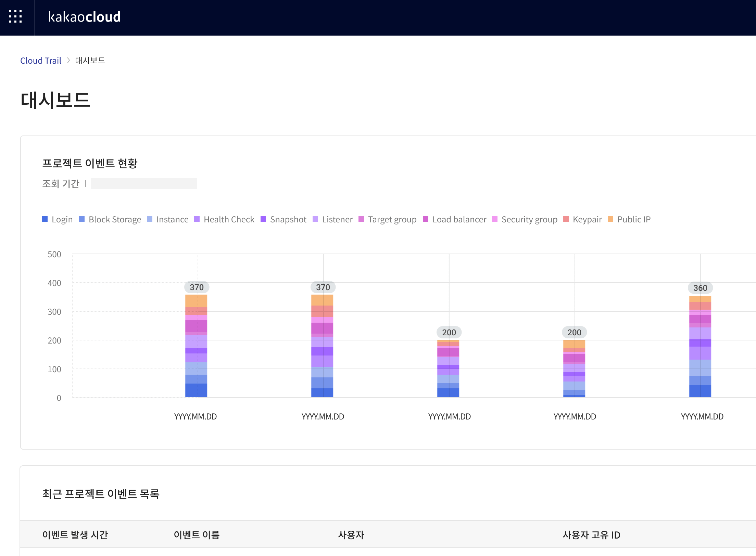This screenshot has height=556, width=756.
Task: Click the 조회 기간 date range field
Action: coord(144,184)
